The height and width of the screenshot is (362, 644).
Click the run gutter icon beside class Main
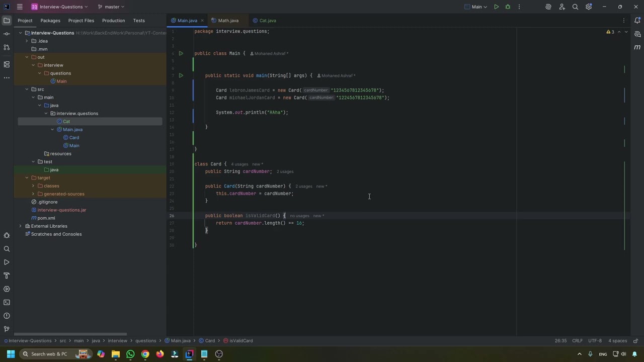coord(181,53)
